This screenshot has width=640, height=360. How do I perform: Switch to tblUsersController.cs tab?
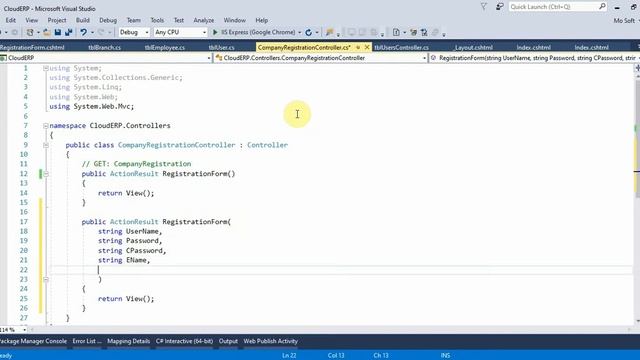click(402, 47)
